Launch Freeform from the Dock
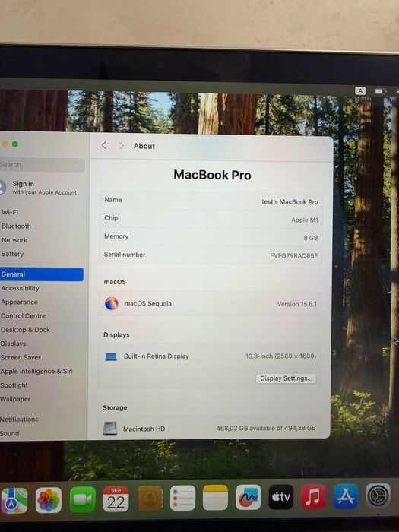 (249, 497)
